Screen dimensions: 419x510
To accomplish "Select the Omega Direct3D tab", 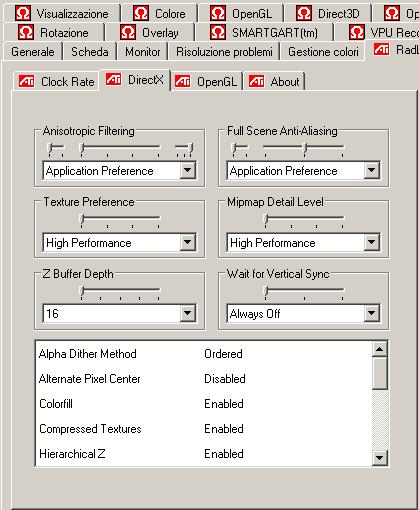I will (x=327, y=14).
